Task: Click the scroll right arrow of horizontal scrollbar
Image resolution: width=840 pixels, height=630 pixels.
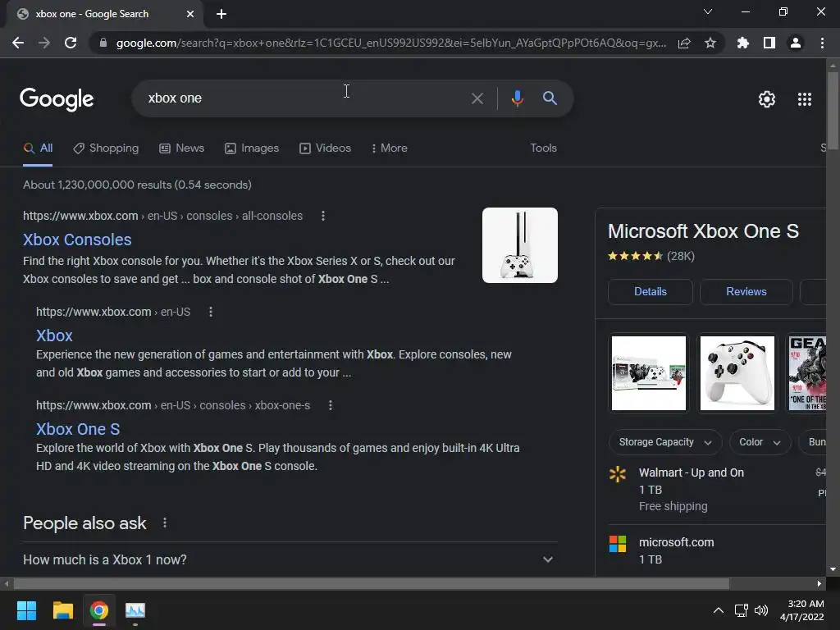Action: tap(819, 583)
